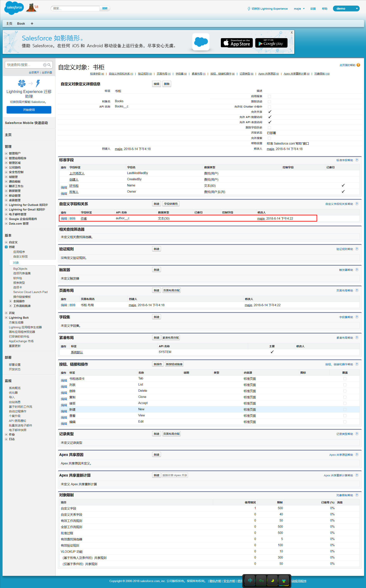Image resolution: width=366 pixels, height=588 pixels.
Task: Click the Salesforce cloud logo
Action: (14, 8)
